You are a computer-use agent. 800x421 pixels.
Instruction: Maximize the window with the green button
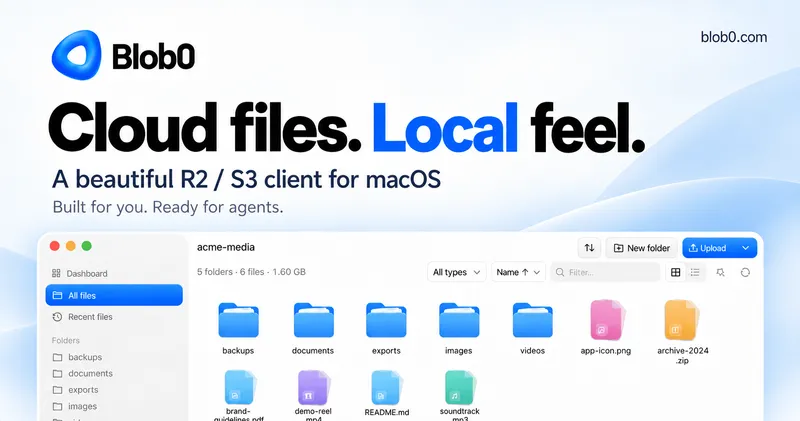pyautogui.click(x=87, y=246)
